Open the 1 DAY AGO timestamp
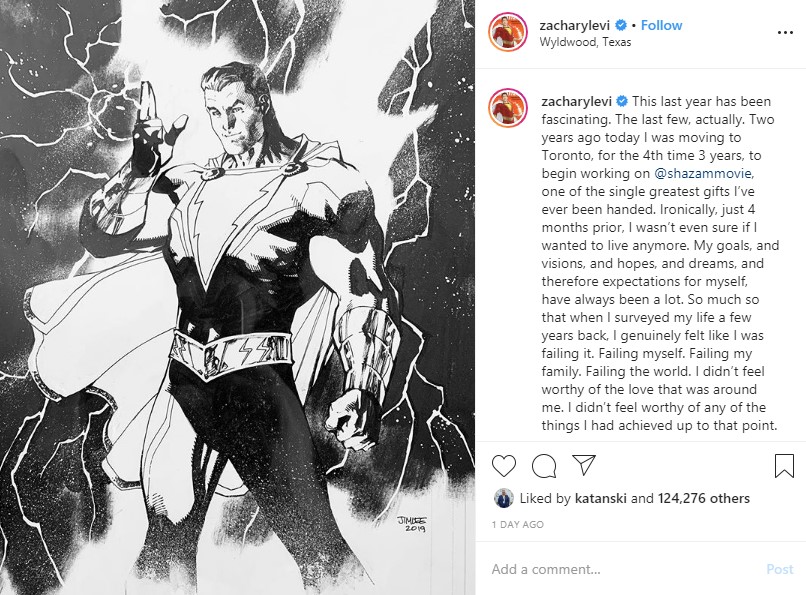 [x=518, y=524]
